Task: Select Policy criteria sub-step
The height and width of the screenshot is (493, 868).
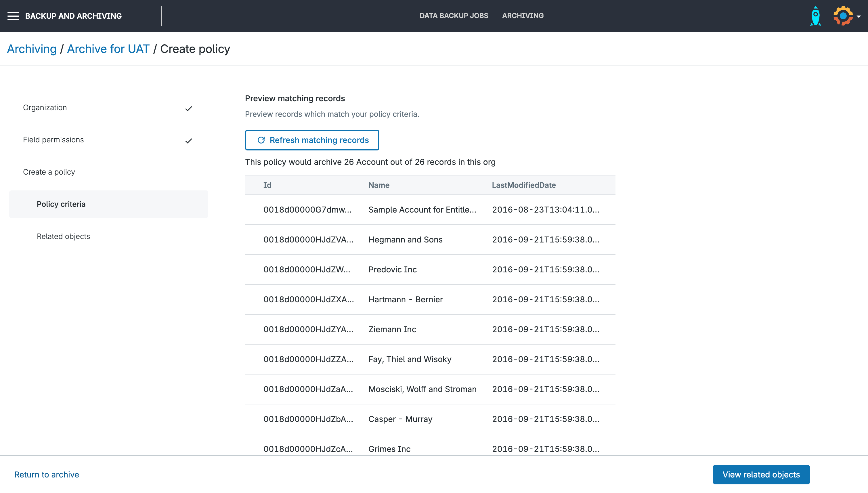Action: pyautogui.click(x=61, y=204)
